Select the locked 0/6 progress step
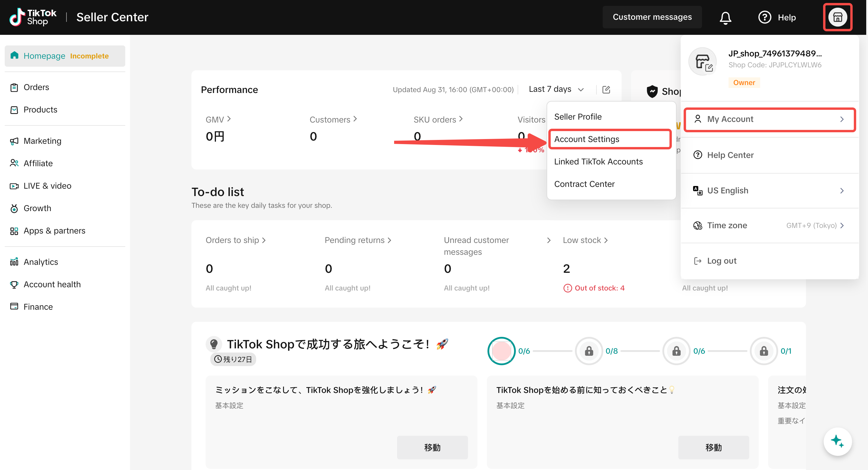This screenshot has height=470, width=868. click(x=676, y=351)
